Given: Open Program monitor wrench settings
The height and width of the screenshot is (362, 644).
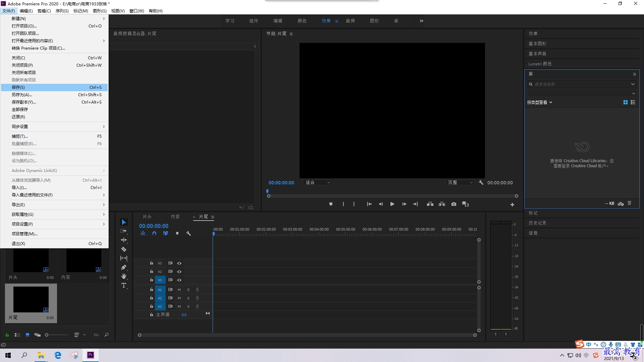Looking at the screenshot, I should [x=481, y=182].
